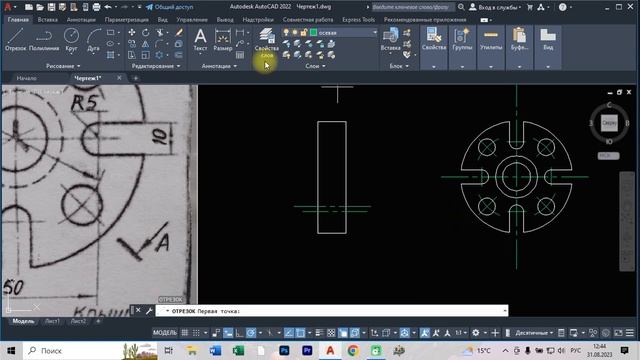This screenshot has height=360, width=640.
Task: Open the Вставка (Insert block) tool
Action: (390, 40)
